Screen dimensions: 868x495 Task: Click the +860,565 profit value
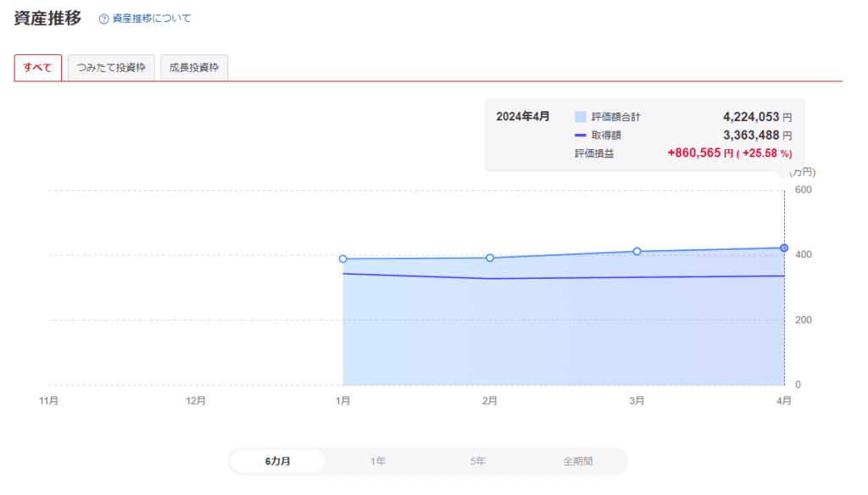(694, 153)
